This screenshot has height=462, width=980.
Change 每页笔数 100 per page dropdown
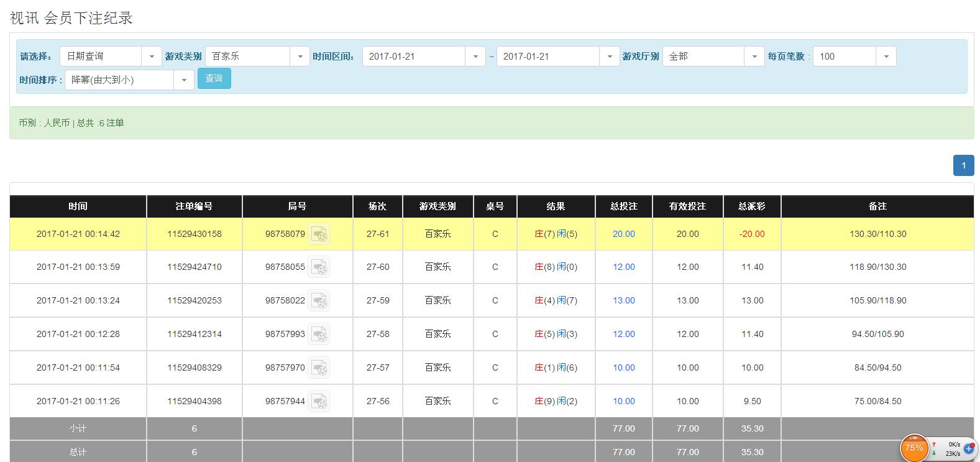click(x=854, y=57)
